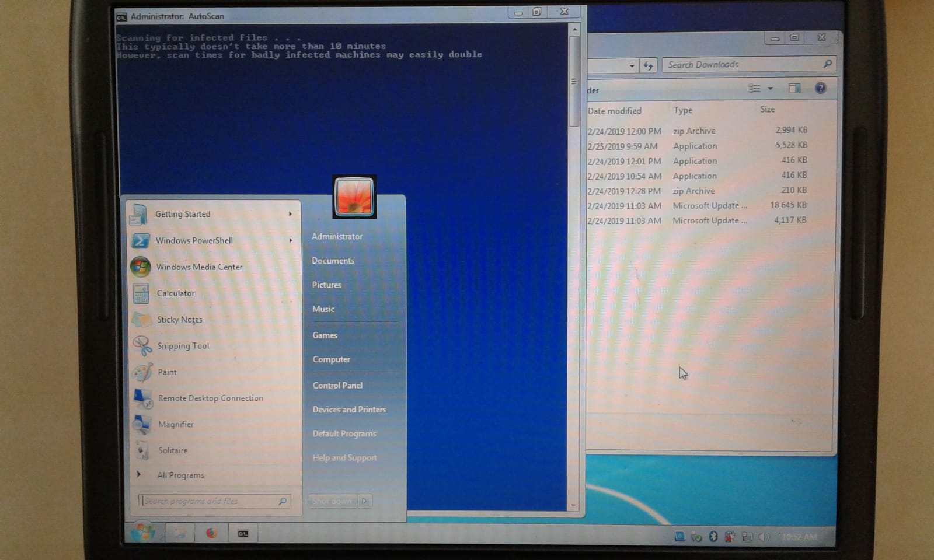Screen dimensions: 934x560
Task: Click Search programs and files box
Action: [214, 501]
